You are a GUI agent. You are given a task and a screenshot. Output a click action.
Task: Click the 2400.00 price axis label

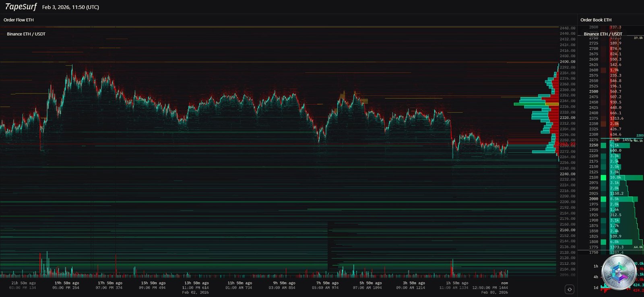point(567,62)
